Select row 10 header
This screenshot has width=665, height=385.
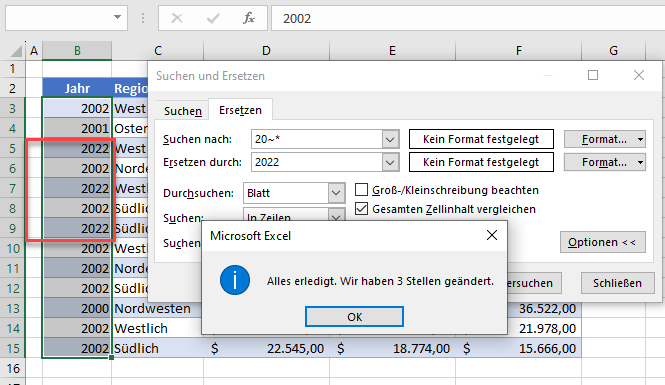point(13,248)
